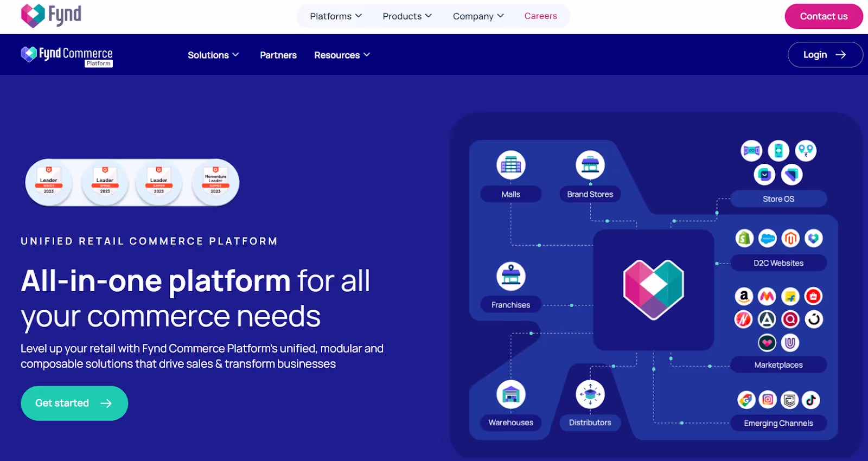Click the Store OS label
The width and height of the screenshot is (868, 461).
(x=778, y=199)
